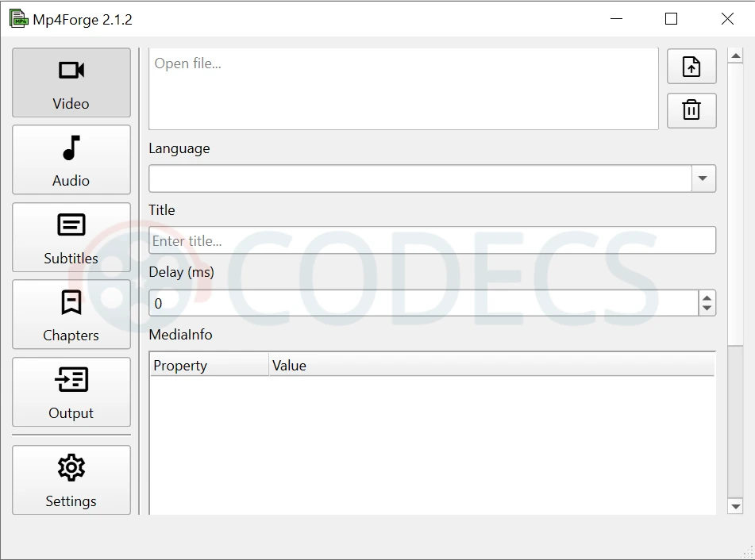This screenshot has width=755, height=560.
Task: Click the vertical scrollbar down arrow
Action: pos(735,506)
